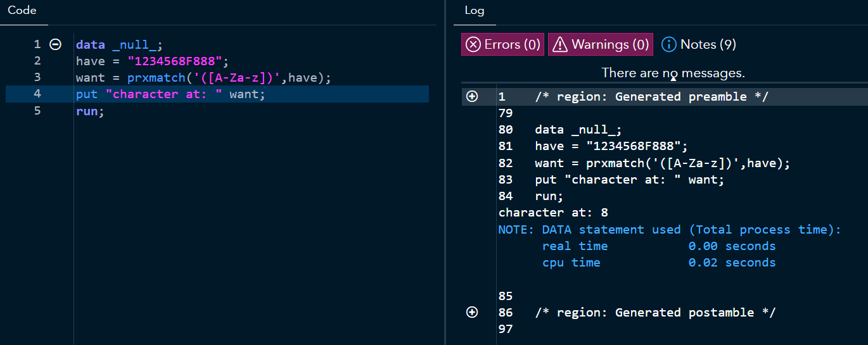Image resolution: width=868 pixels, height=345 pixels.
Task: Place cursor on the 'run;' code line
Action: coord(89,110)
